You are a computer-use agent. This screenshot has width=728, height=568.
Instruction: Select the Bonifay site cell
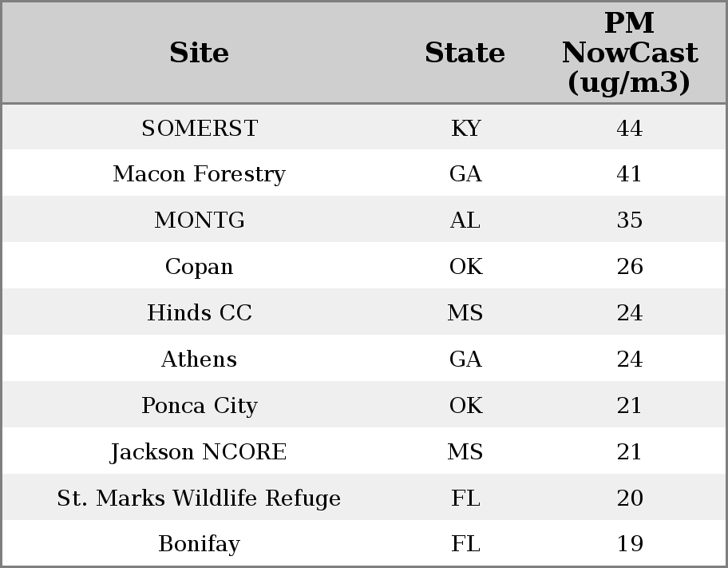pos(199,544)
